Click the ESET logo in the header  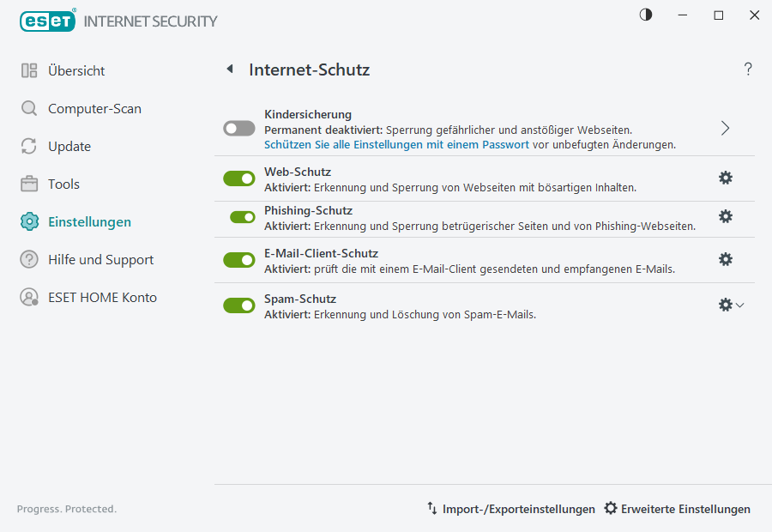tap(48, 21)
